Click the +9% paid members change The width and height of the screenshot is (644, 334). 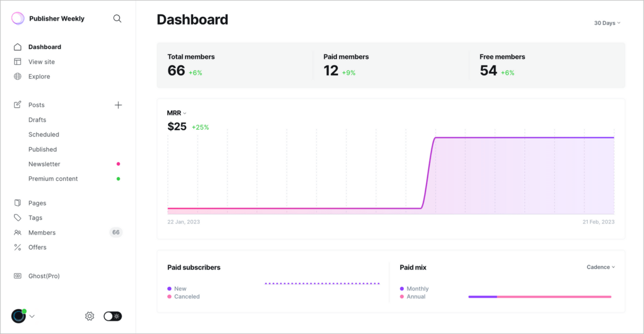[349, 73]
